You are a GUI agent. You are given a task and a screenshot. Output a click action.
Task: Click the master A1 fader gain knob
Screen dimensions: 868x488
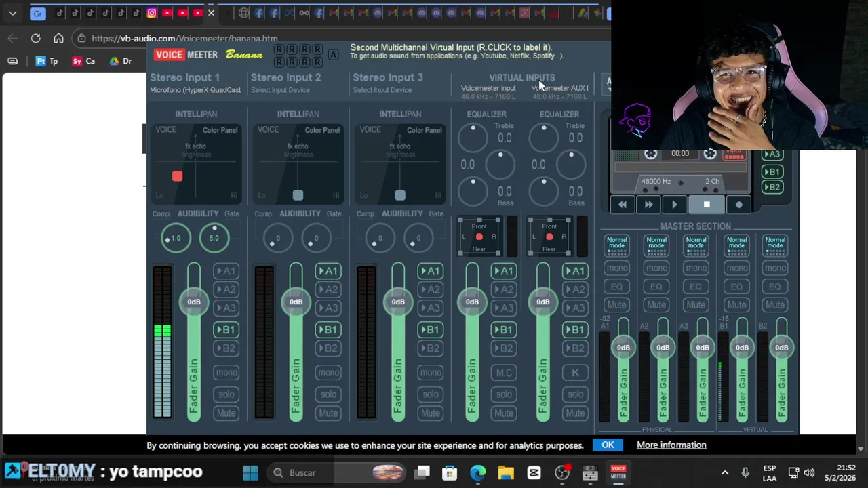[623, 348]
